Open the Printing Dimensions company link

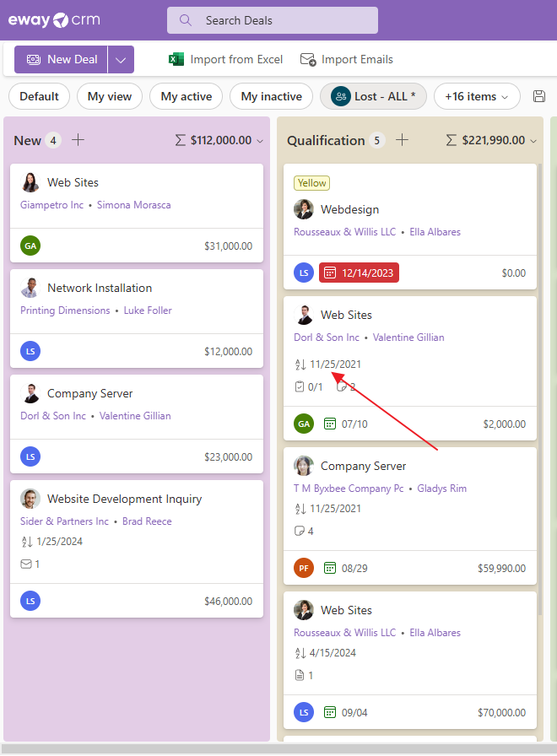65,310
